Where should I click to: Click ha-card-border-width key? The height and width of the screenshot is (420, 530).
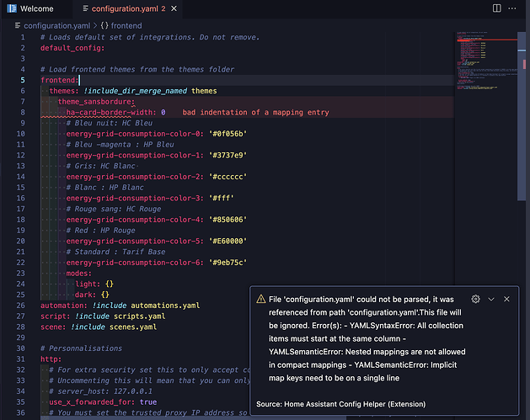[111, 113]
